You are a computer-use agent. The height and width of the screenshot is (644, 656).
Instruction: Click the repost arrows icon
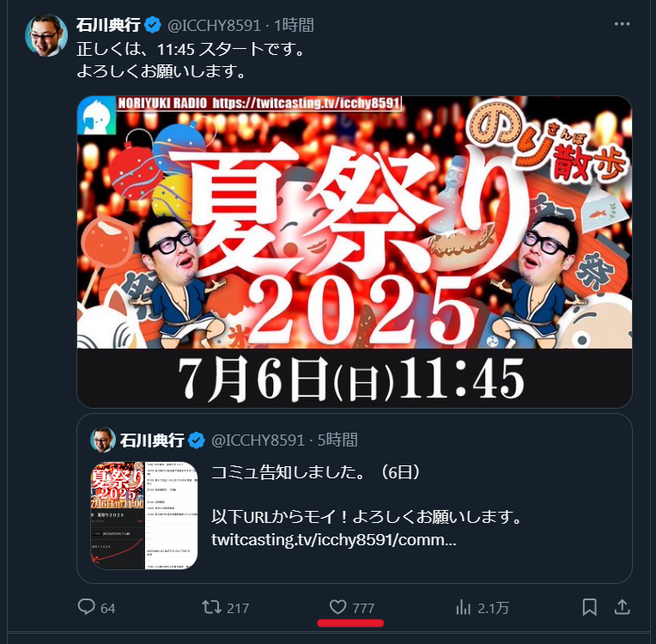pos(212,607)
